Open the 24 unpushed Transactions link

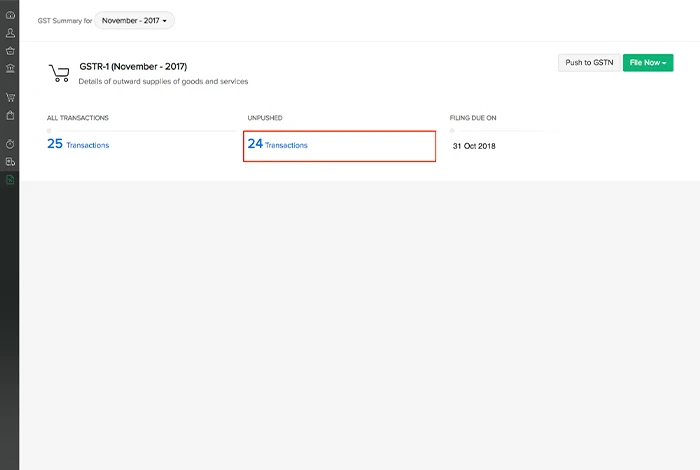pyautogui.click(x=277, y=144)
